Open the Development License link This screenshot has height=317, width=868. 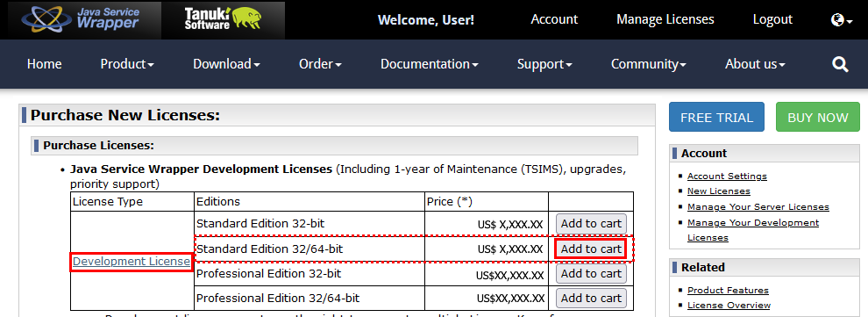pos(132,262)
